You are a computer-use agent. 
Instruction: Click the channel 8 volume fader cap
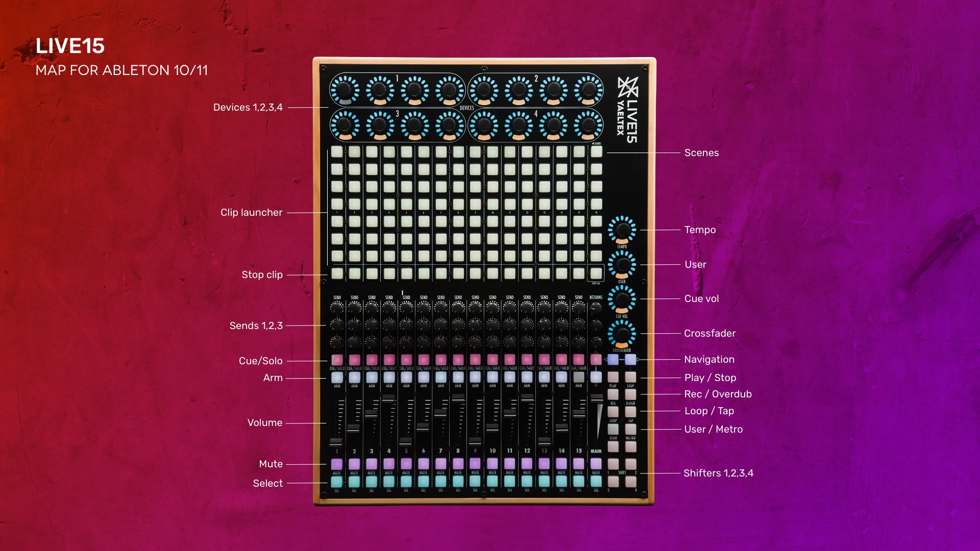tap(458, 397)
